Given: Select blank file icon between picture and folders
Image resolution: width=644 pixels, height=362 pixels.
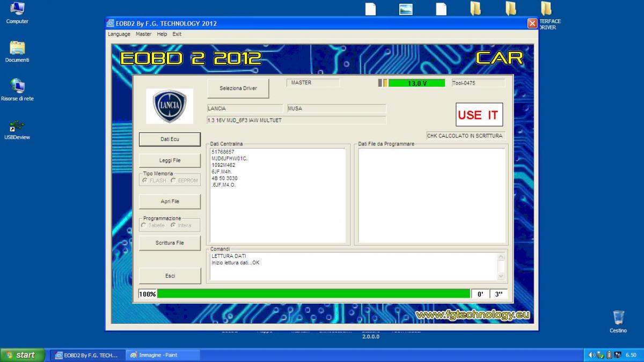Looking at the screenshot, I should [x=441, y=9].
